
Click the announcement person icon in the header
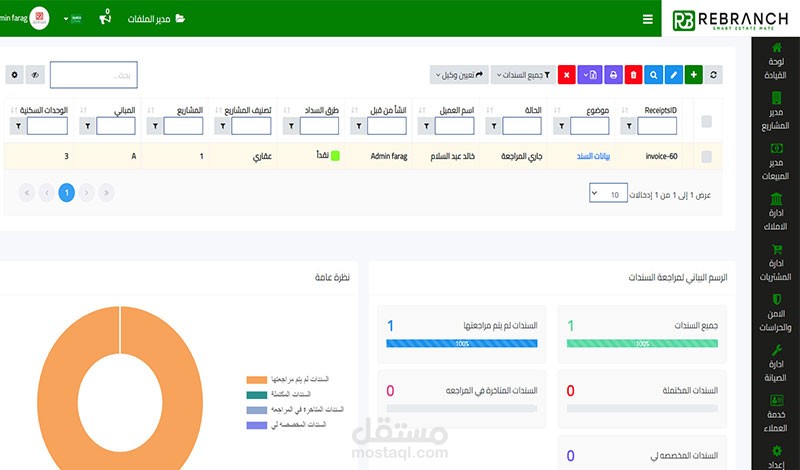click(x=105, y=17)
